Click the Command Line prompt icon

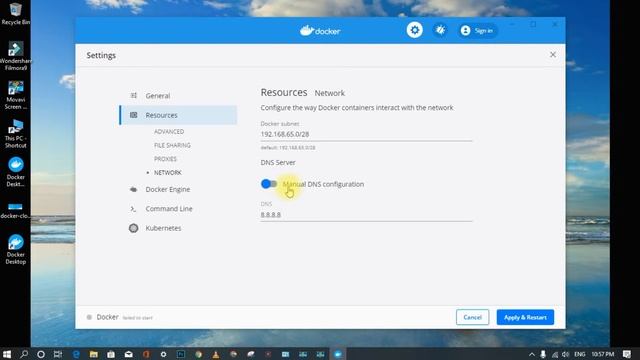133,209
